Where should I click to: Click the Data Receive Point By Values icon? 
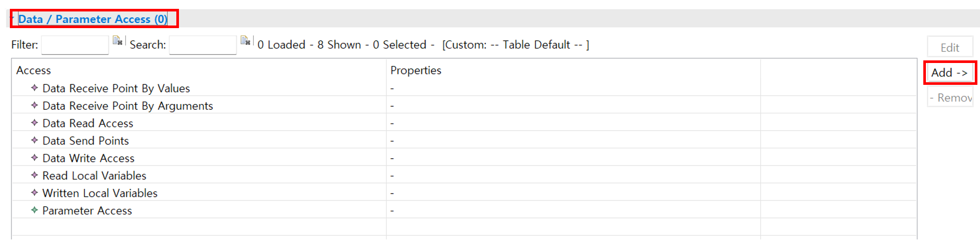click(x=34, y=88)
